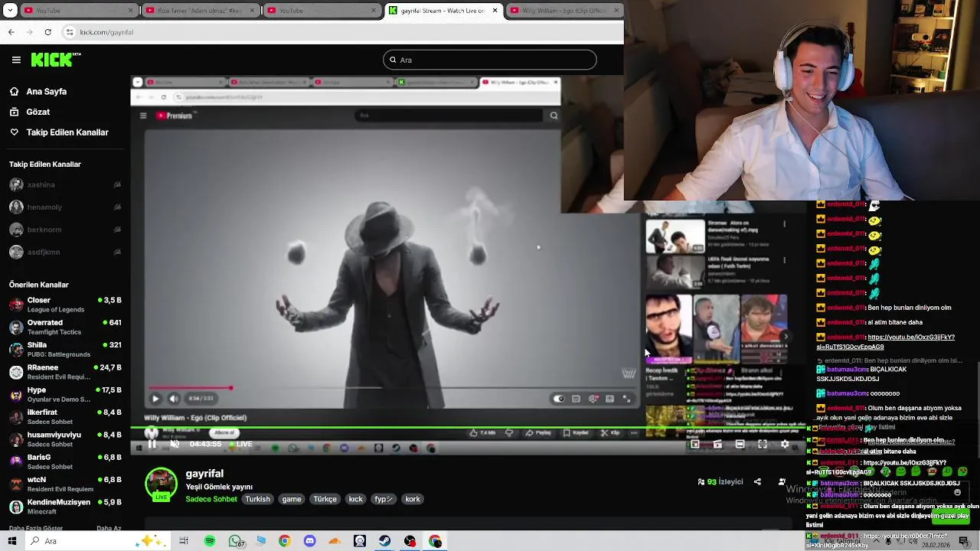The image size is (980, 551).
Task: Unmute the Kick stream volume
Action: click(x=175, y=444)
